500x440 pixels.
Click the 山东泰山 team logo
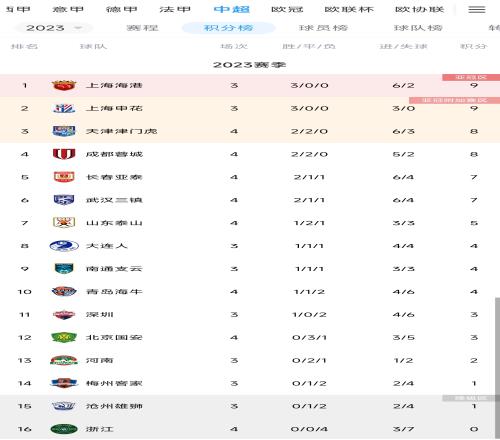click(64, 223)
